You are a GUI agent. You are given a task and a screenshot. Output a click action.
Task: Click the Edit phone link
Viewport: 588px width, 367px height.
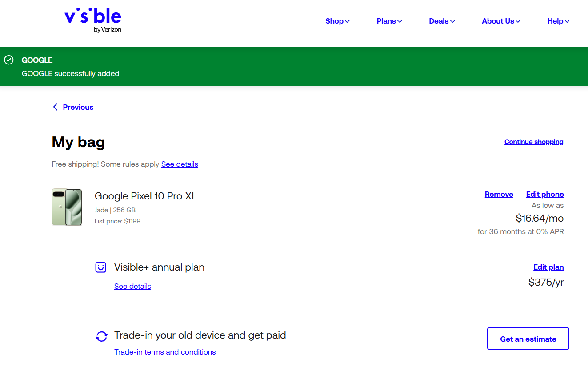(545, 194)
